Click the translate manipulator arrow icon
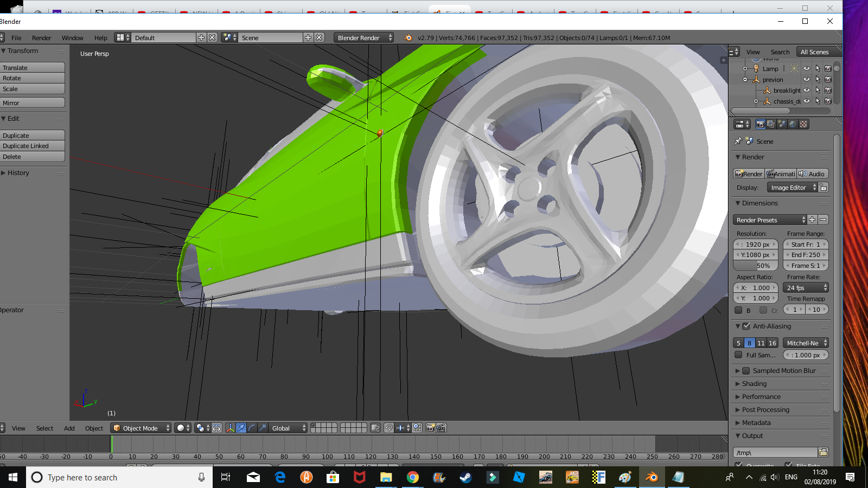The width and height of the screenshot is (868, 488). click(241, 428)
